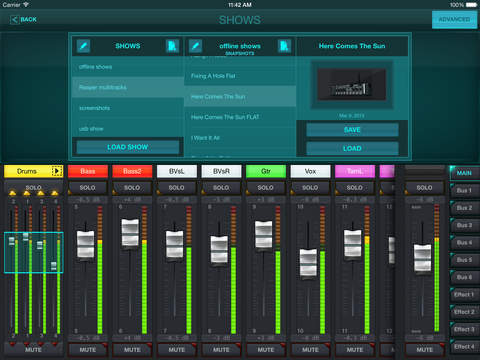
Task: Click the new show document icon beside SHOWS
Action: point(172,46)
